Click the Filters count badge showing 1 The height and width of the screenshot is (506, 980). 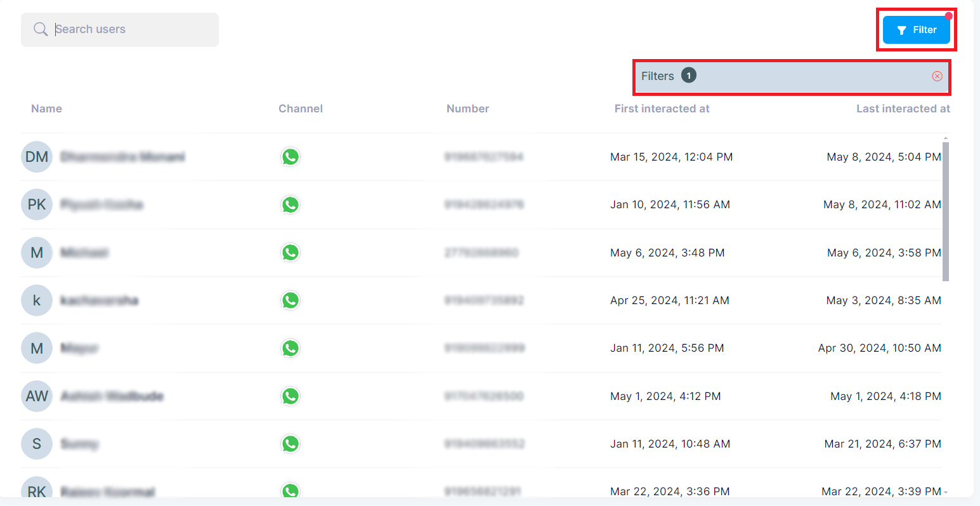(x=689, y=76)
